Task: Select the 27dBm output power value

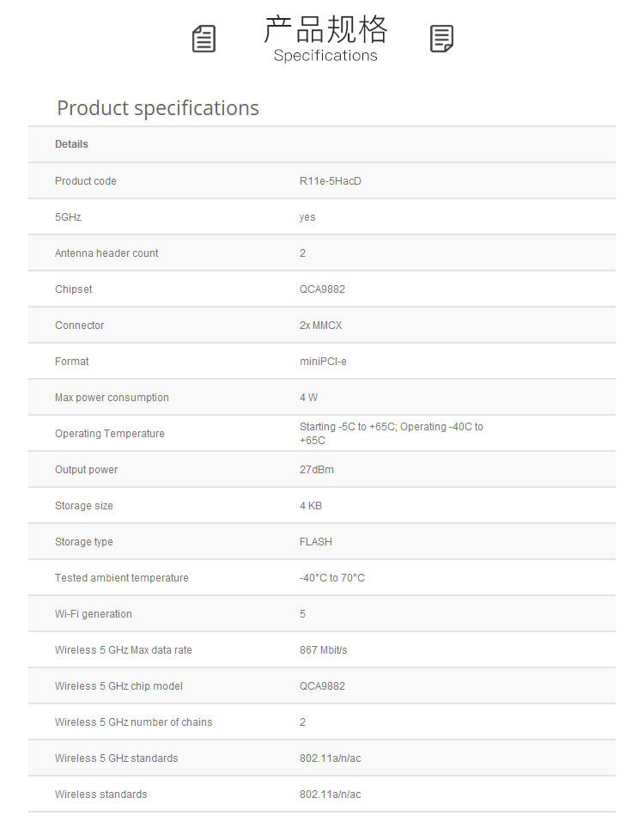Action: click(317, 469)
